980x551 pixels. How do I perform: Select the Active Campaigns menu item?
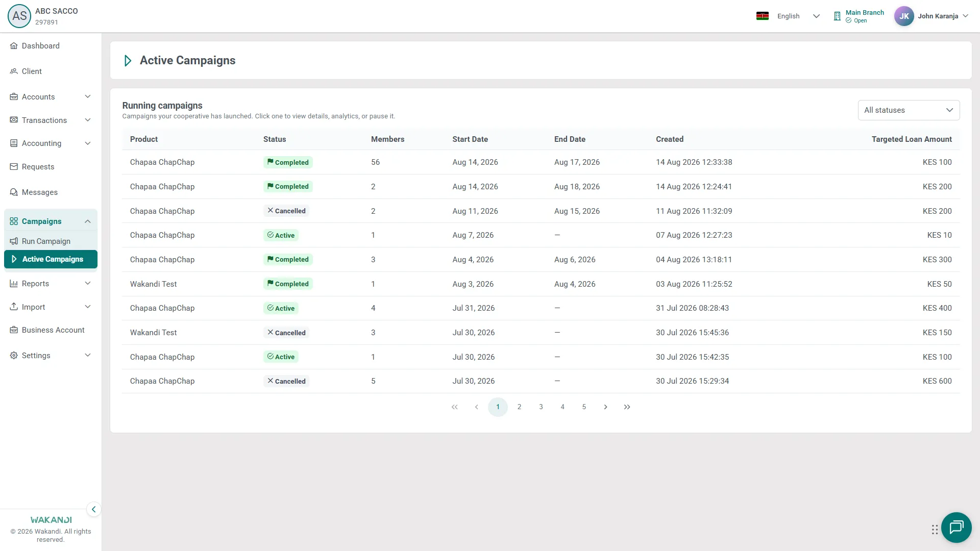51,259
